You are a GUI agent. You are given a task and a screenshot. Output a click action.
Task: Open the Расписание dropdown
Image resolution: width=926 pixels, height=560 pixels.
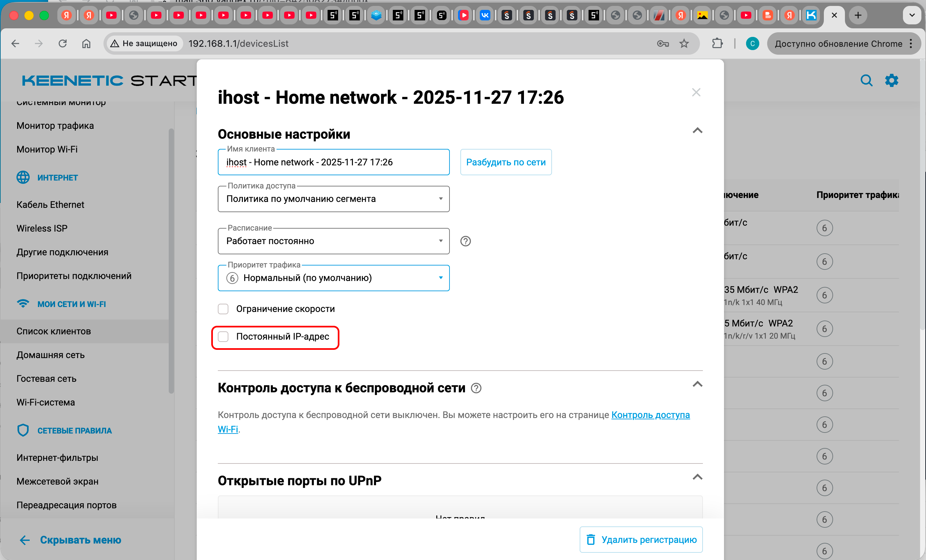333,241
